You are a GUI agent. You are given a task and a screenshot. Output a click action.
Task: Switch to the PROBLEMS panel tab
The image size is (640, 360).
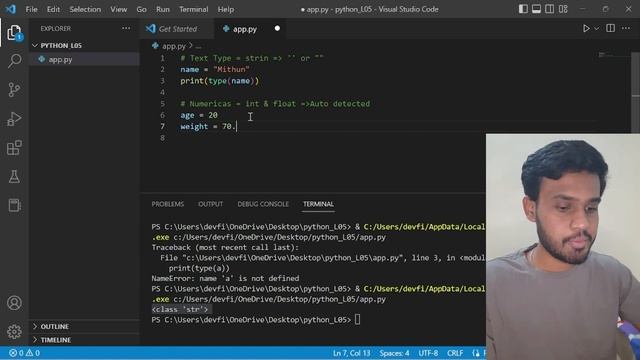(168, 204)
